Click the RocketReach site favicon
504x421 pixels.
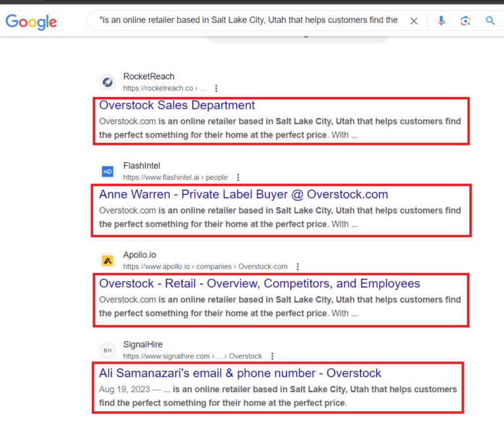coord(108,82)
